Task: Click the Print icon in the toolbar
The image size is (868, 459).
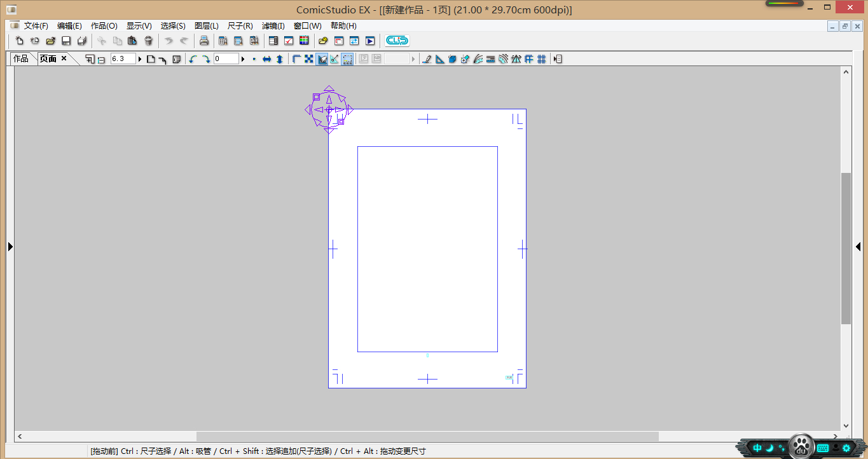Action: pos(203,41)
